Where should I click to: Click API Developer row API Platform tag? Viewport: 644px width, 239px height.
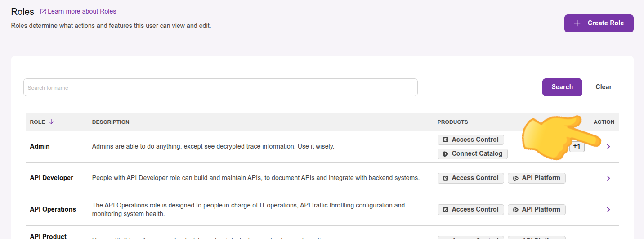pos(536,178)
